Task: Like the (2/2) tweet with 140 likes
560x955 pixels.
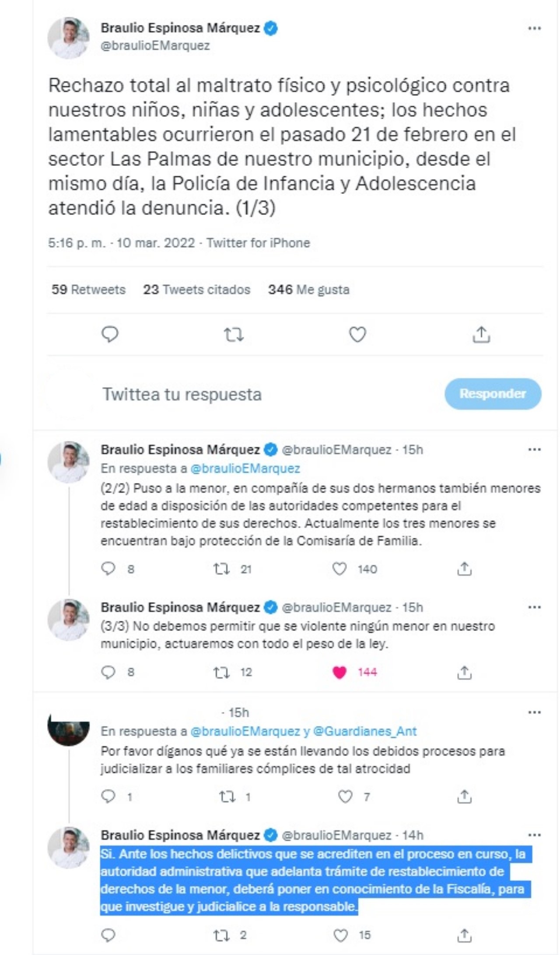Action: (339, 569)
